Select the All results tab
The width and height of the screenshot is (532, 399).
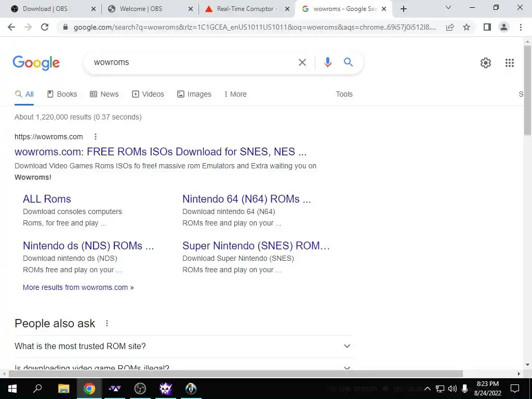(24, 95)
